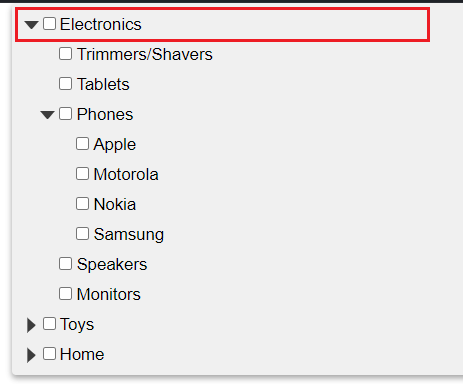Click the Electronics label text
Viewport: 463px width, 384px height.
click(x=101, y=24)
